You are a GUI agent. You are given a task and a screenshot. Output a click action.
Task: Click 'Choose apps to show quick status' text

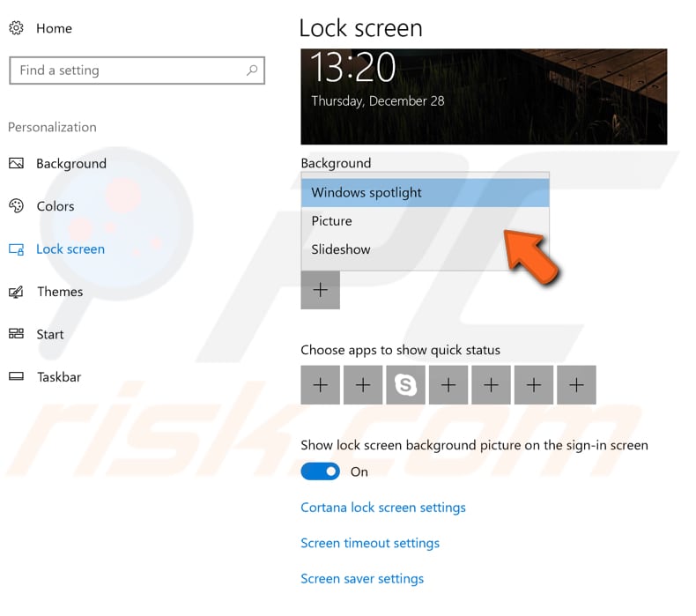(x=400, y=351)
